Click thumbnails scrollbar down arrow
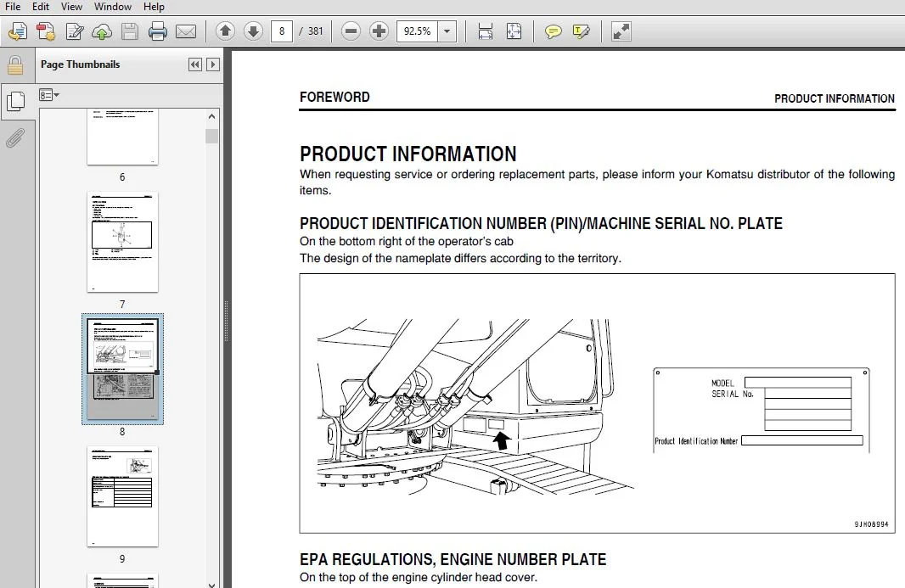905x588 pixels. click(x=212, y=584)
